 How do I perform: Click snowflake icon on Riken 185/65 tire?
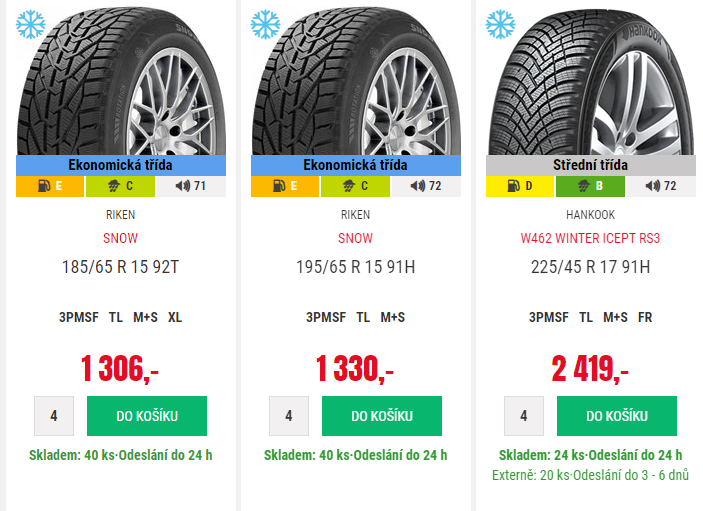[30, 24]
